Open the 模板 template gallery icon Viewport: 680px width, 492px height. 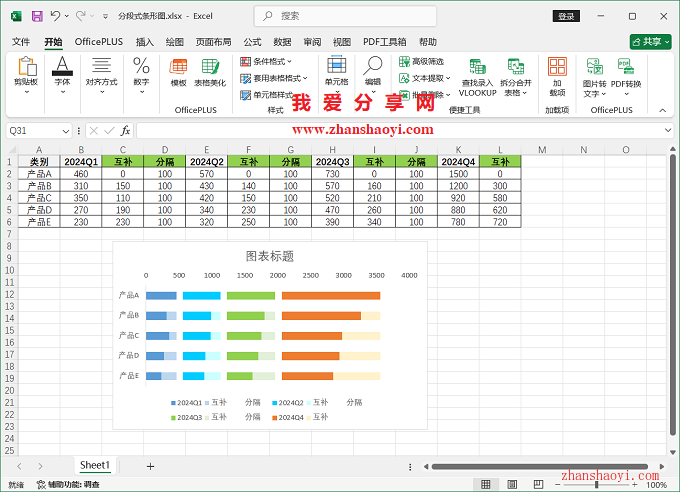point(179,72)
